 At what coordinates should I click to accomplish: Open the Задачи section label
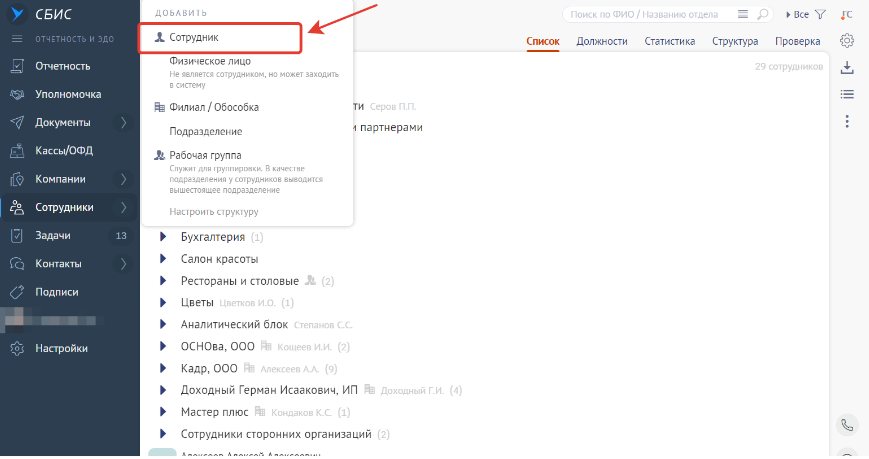[53, 236]
